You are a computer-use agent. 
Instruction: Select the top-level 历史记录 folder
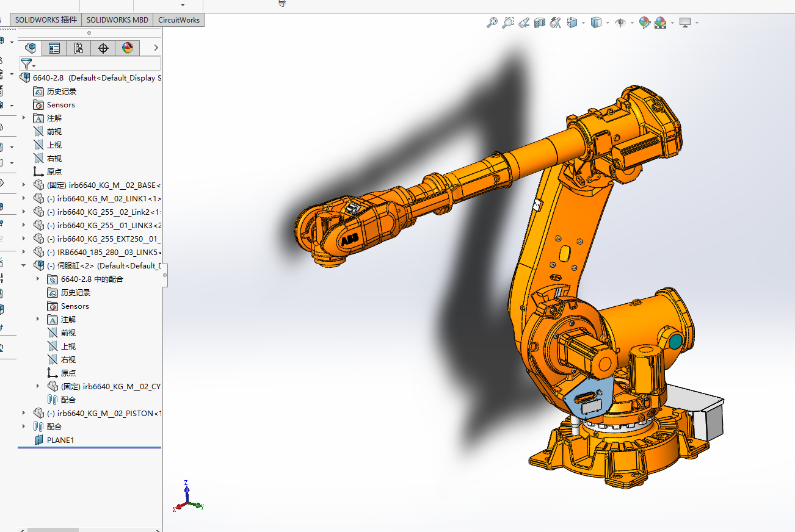pos(55,91)
